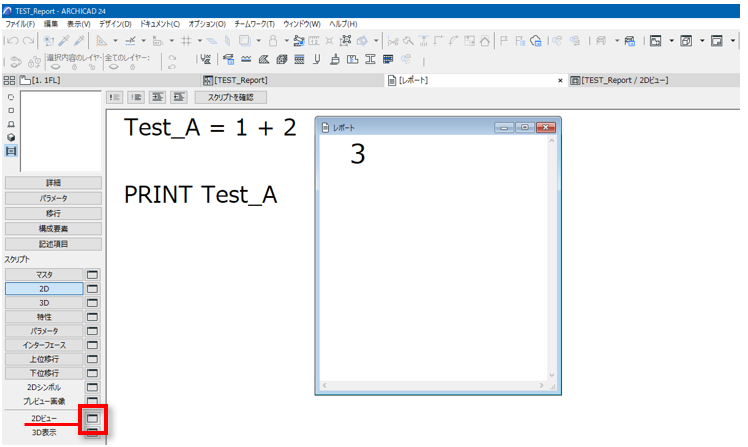The image size is (748, 447).
Task: Open the ヘルプ(H) menu
Action: (343, 24)
